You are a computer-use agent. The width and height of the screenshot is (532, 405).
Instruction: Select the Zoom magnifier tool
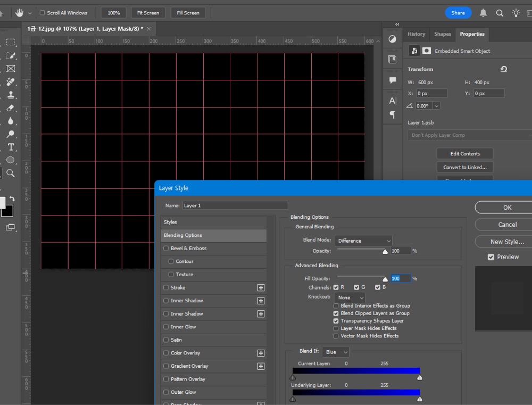click(x=11, y=173)
